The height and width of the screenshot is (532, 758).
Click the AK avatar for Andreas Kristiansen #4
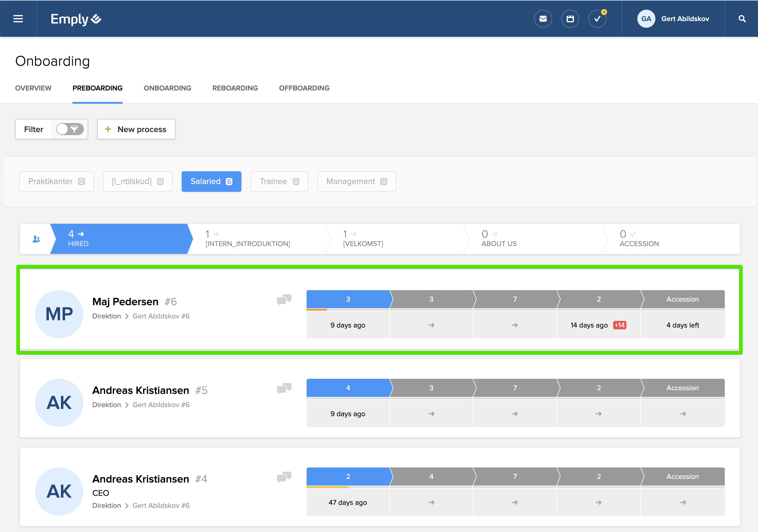click(59, 491)
